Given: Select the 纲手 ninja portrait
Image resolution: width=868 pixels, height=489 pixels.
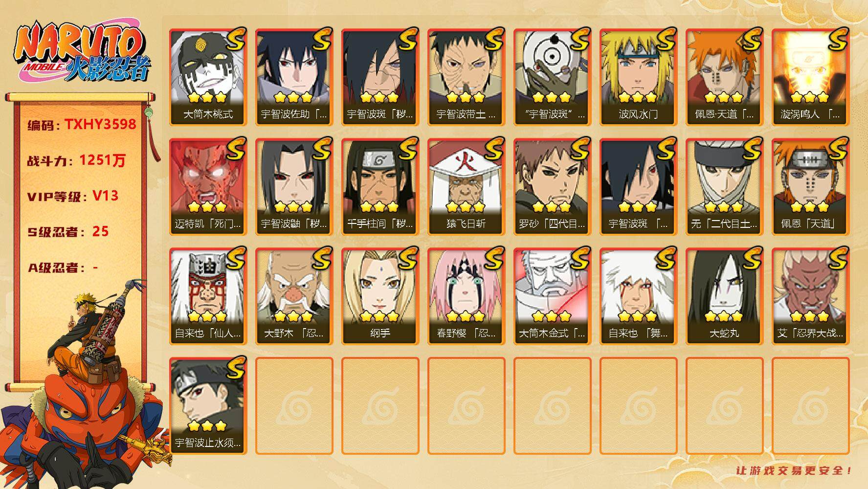Looking at the screenshot, I should (380, 296).
